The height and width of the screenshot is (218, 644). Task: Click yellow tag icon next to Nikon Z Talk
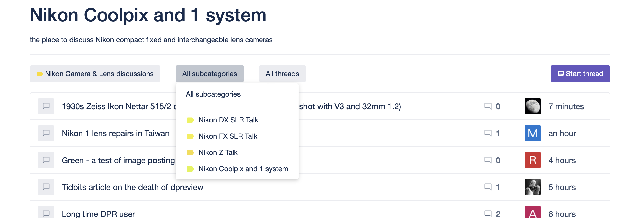tap(190, 153)
